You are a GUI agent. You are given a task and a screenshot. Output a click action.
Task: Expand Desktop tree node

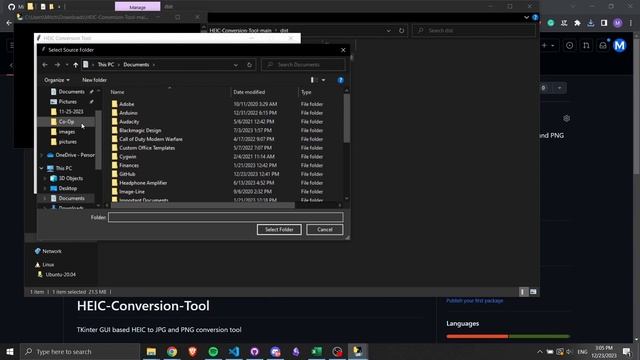tap(45, 188)
